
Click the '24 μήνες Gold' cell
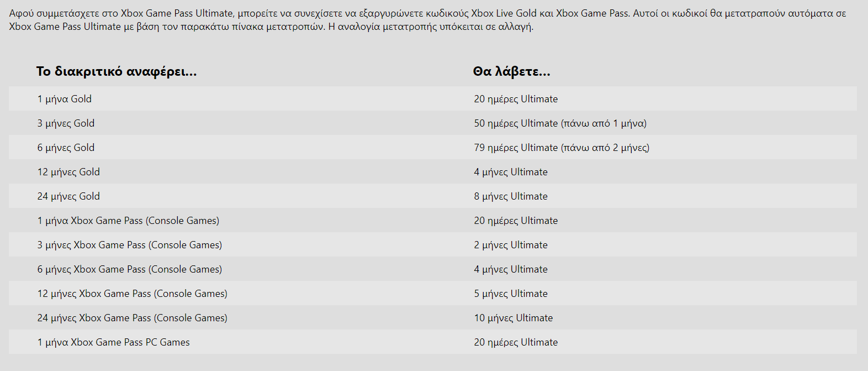coord(68,196)
